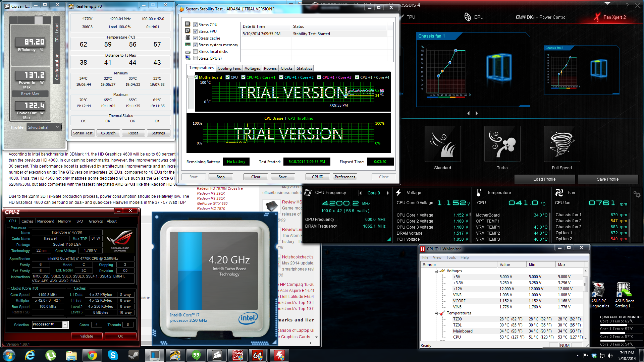Open AI Suite settings gear icon
The height and width of the screenshot is (362, 644).
tap(637, 194)
